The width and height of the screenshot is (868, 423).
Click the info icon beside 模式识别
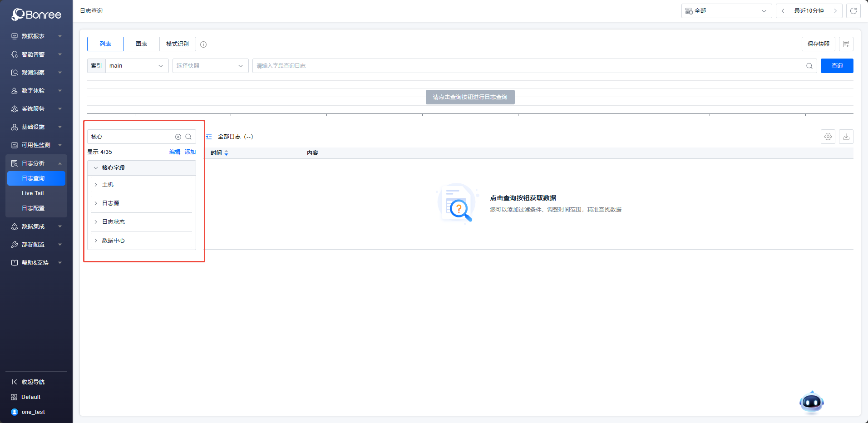(203, 44)
